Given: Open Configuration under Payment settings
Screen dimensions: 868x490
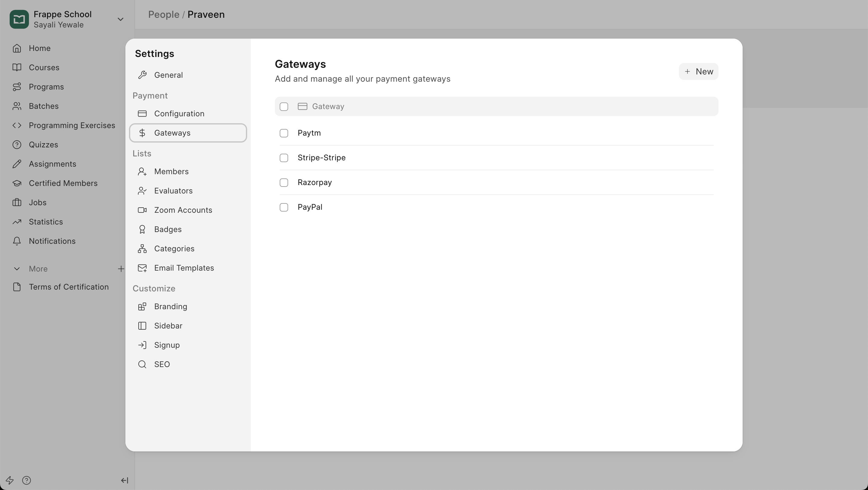Looking at the screenshot, I should coord(179,114).
